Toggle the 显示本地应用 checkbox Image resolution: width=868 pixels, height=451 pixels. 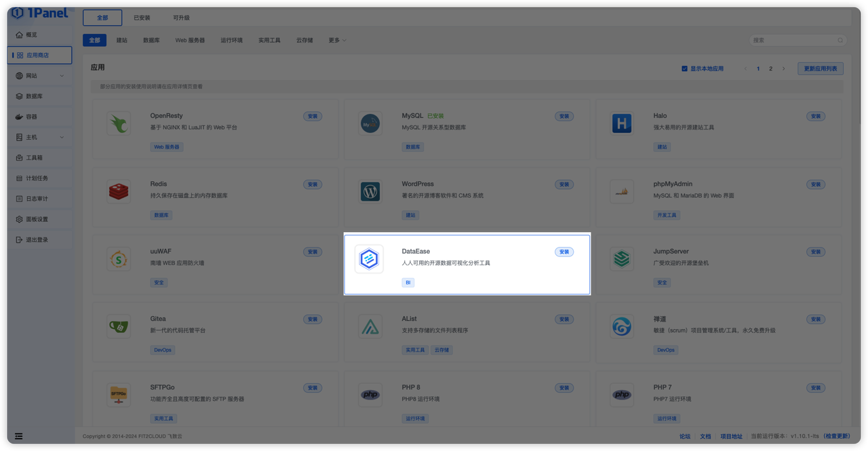pyautogui.click(x=686, y=68)
